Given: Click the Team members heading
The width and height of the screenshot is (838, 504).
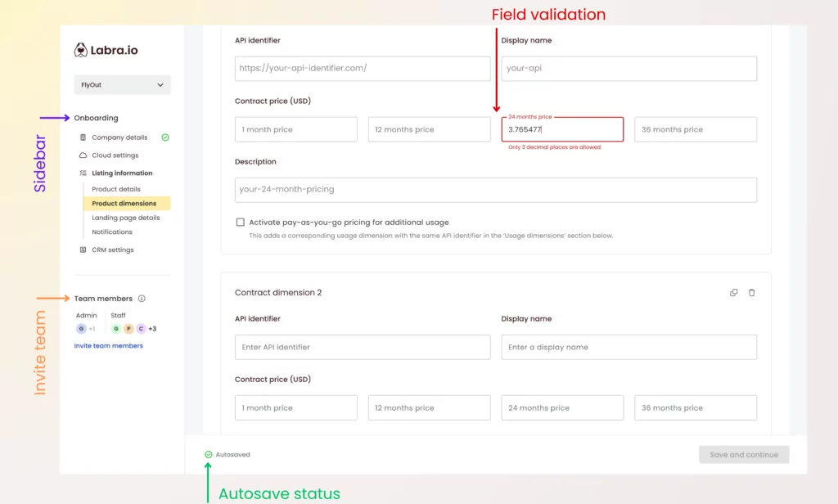Looking at the screenshot, I should pyautogui.click(x=103, y=299).
